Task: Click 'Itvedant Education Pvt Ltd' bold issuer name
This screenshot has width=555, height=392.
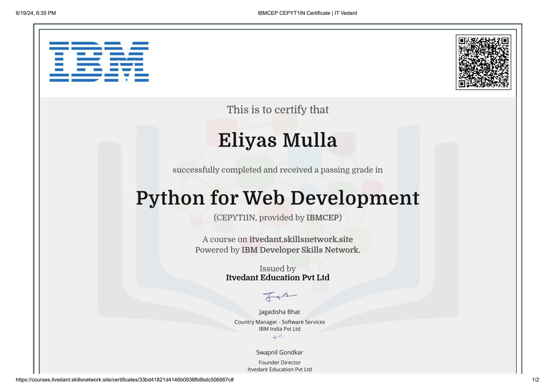Action: click(x=277, y=277)
